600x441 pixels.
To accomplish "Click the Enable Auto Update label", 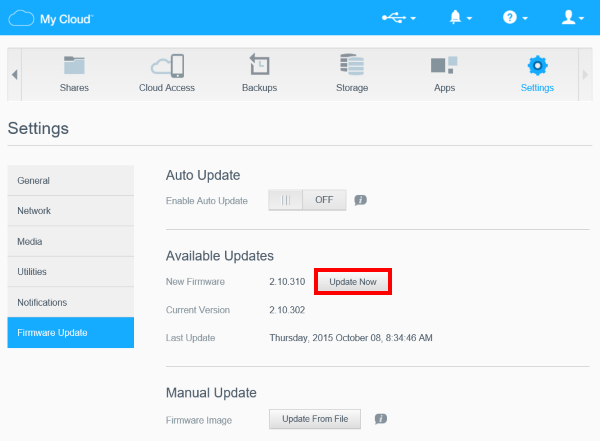I will pyautogui.click(x=207, y=201).
